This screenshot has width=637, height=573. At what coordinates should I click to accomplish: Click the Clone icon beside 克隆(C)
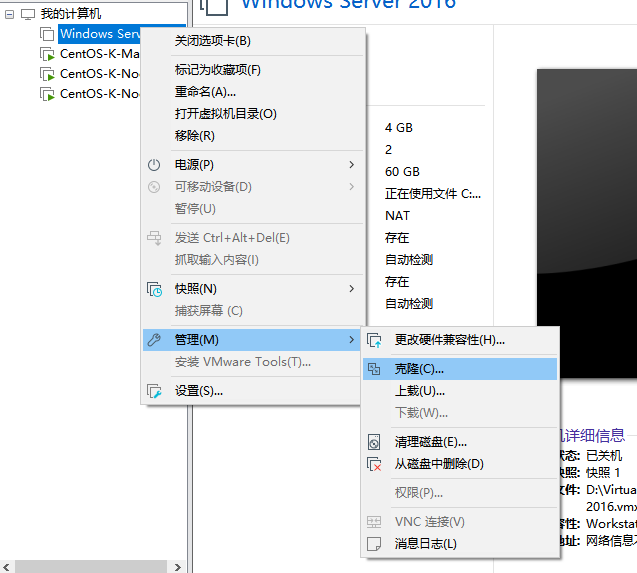pos(374,369)
